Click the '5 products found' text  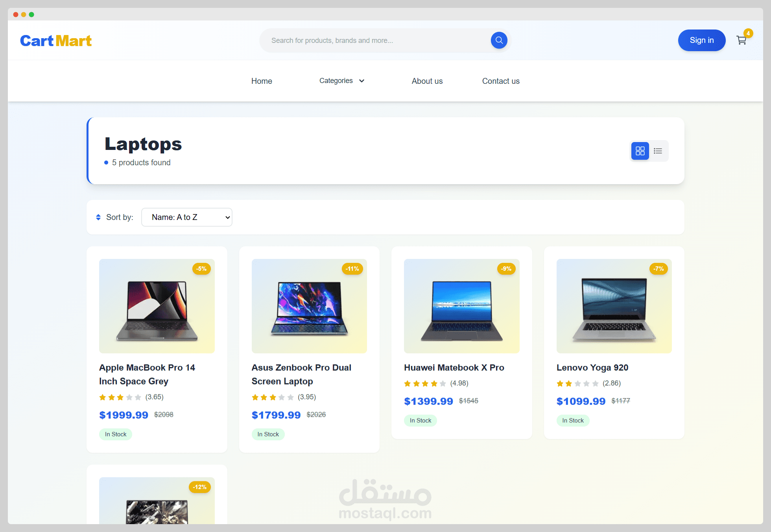pos(141,163)
